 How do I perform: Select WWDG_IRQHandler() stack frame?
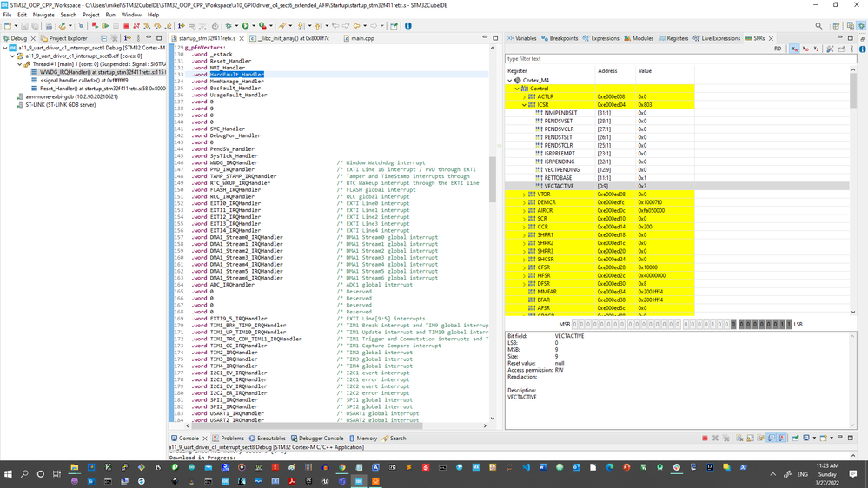pyautogui.click(x=97, y=72)
